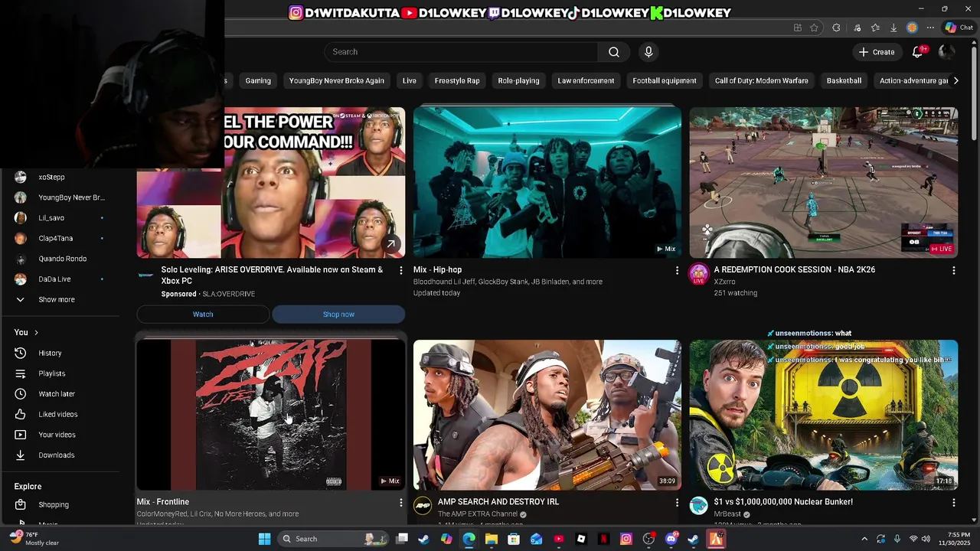Viewport: 980px width, 551px height.
Task: Open YouTube account avatar menu
Action: [x=946, y=52]
